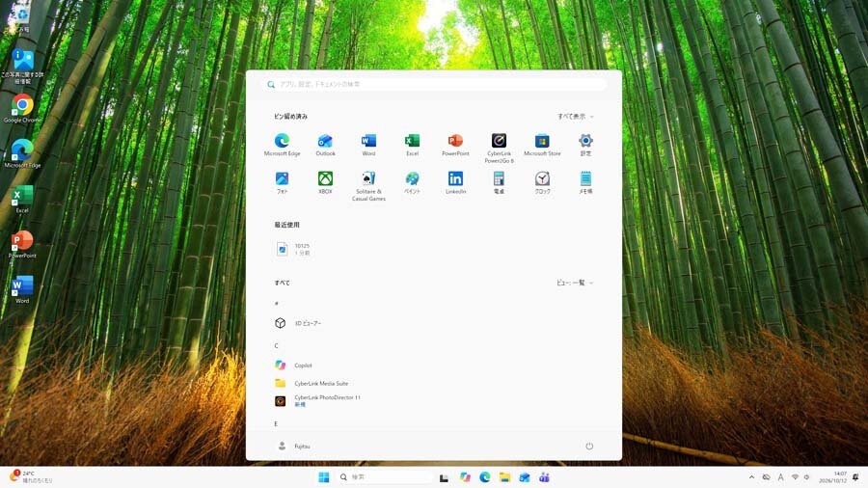This screenshot has height=488, width=868.
Task: Launch Outlook from the pinned section
Action: tap(326, 145)
